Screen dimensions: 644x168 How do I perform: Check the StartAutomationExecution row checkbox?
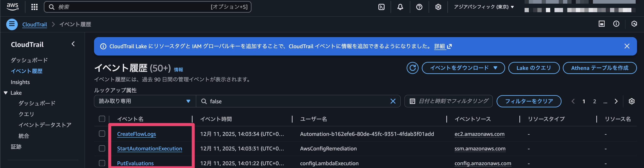point(102,148)
